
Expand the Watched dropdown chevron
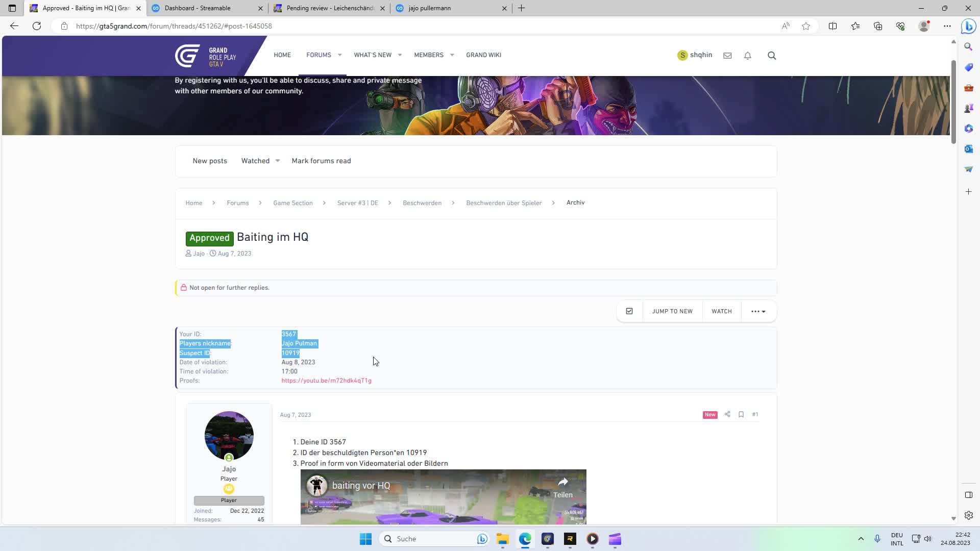coord(277,161)
